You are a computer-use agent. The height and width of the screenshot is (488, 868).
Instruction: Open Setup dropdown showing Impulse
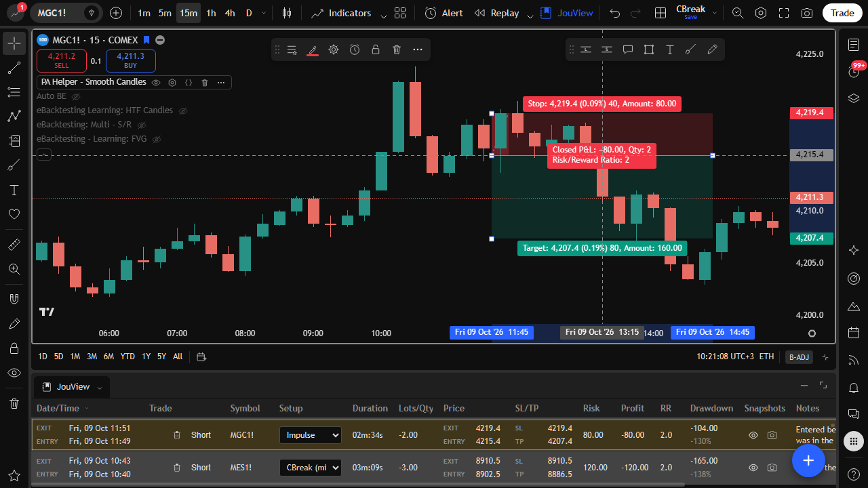tap(310, 435)
